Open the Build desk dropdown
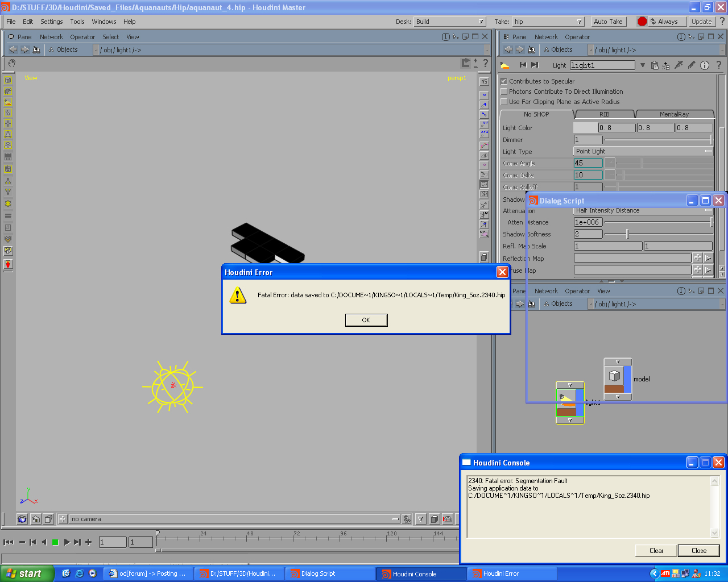728x582 pixels. (450, 22)
